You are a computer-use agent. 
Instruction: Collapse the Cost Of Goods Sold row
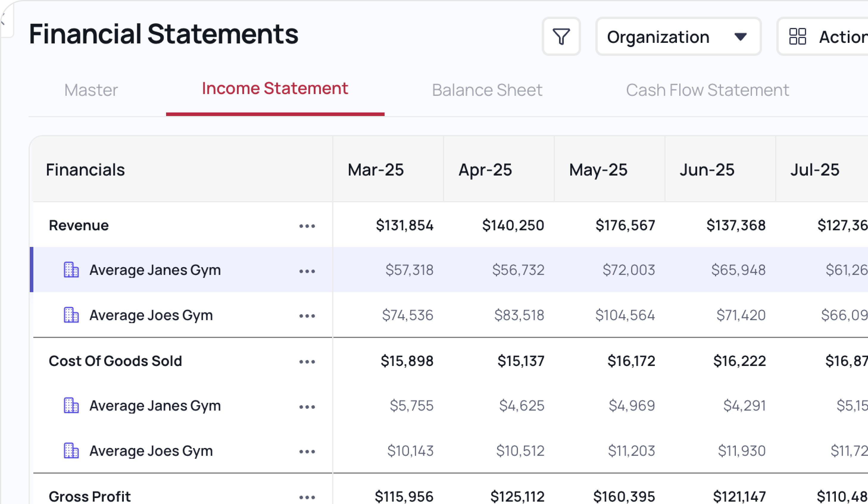coord(115,361)
